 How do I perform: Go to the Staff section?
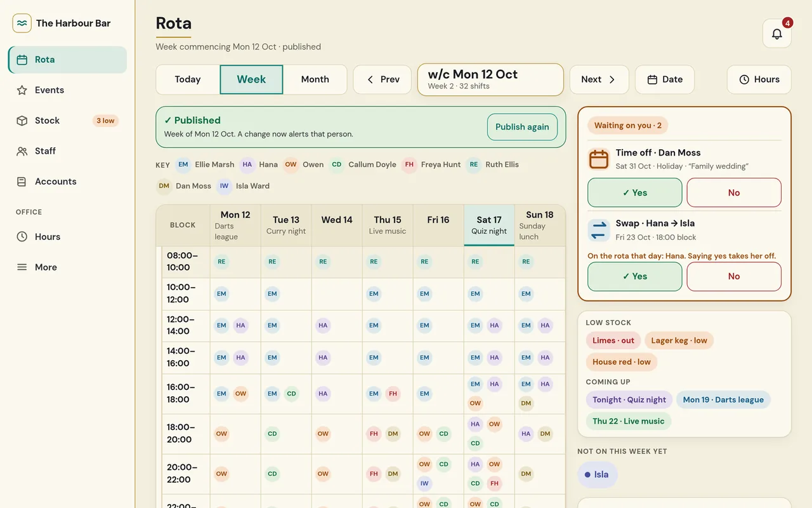[67, 151]
